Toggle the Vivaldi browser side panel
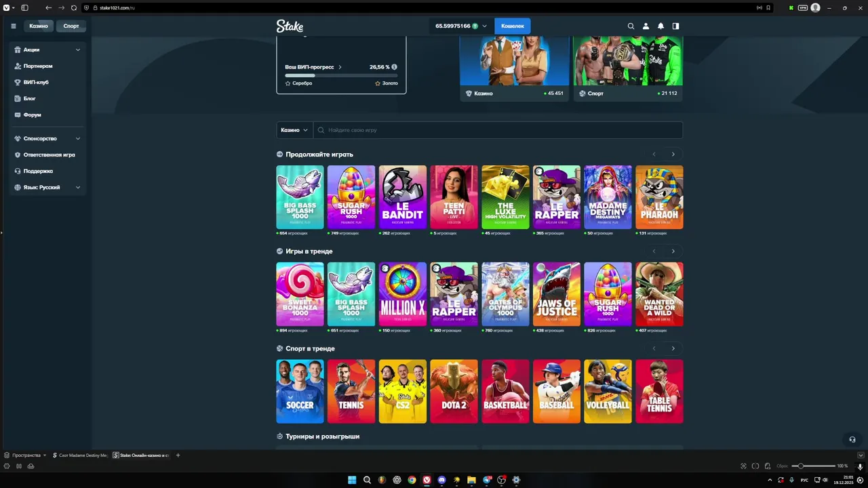Screen dimensions: 868x488 (x=25, y=7)
